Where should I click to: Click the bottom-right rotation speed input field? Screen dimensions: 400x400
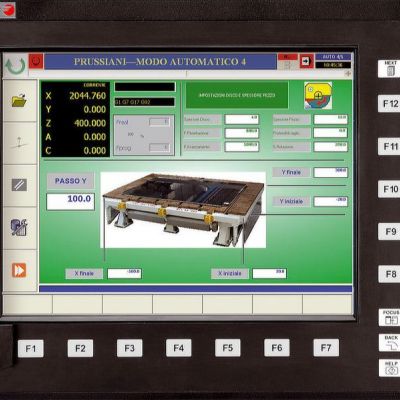pos(331,147)
